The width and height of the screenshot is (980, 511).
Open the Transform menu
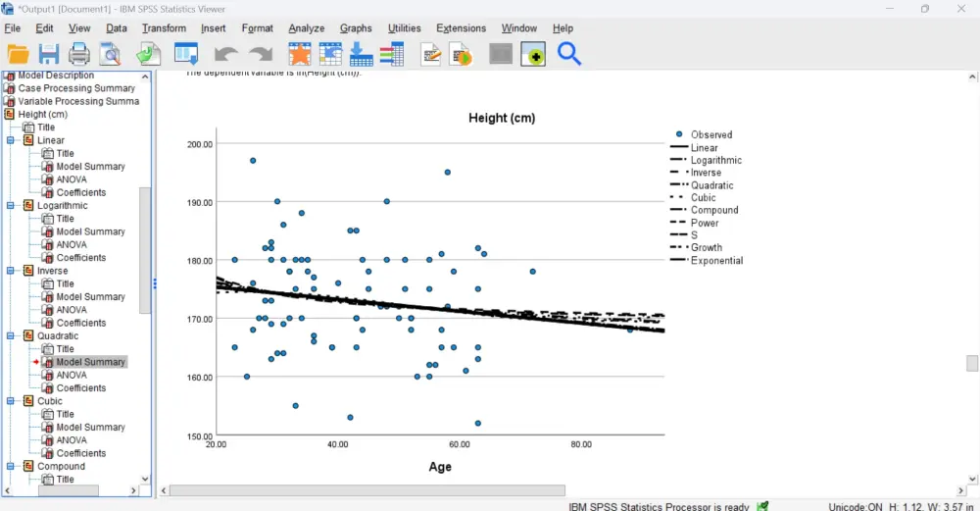[164, 28]
